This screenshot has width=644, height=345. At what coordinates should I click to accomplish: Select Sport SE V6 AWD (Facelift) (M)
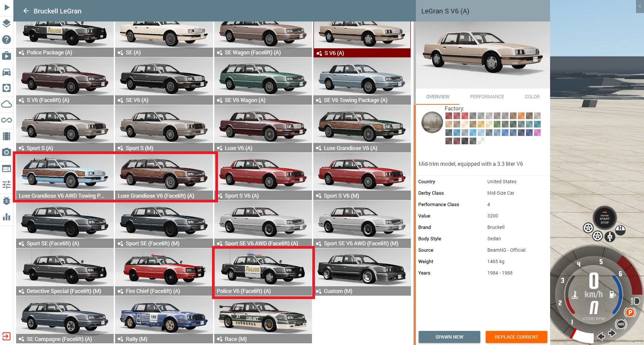click(x=362, y=224)
